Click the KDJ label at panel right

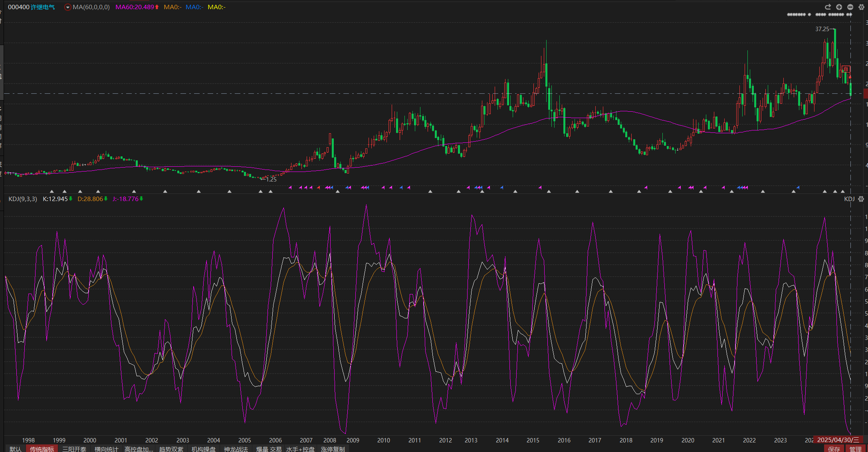[x=849, y=199]
